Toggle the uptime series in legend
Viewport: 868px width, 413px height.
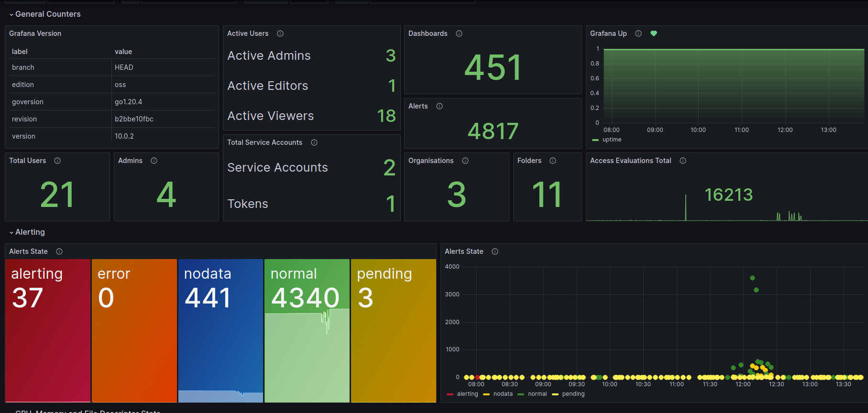pos(607,140)
